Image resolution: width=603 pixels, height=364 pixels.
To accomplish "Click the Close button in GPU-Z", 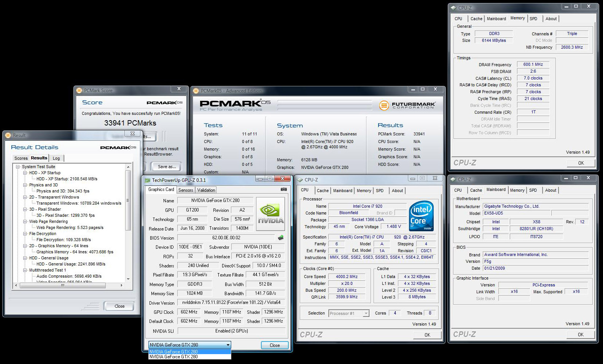I will pos(275,345).
